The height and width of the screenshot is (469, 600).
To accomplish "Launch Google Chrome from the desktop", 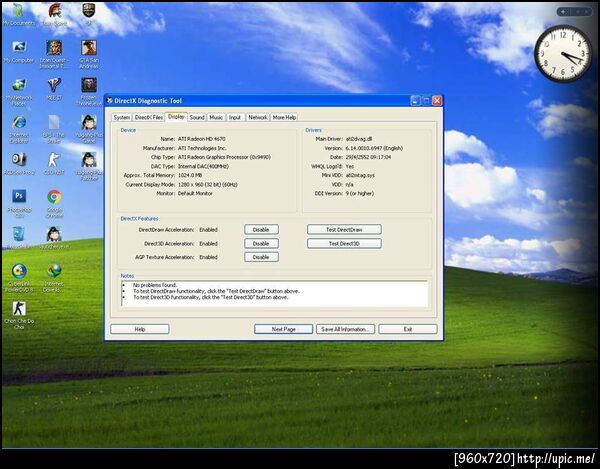I will (x=54, y=203).
